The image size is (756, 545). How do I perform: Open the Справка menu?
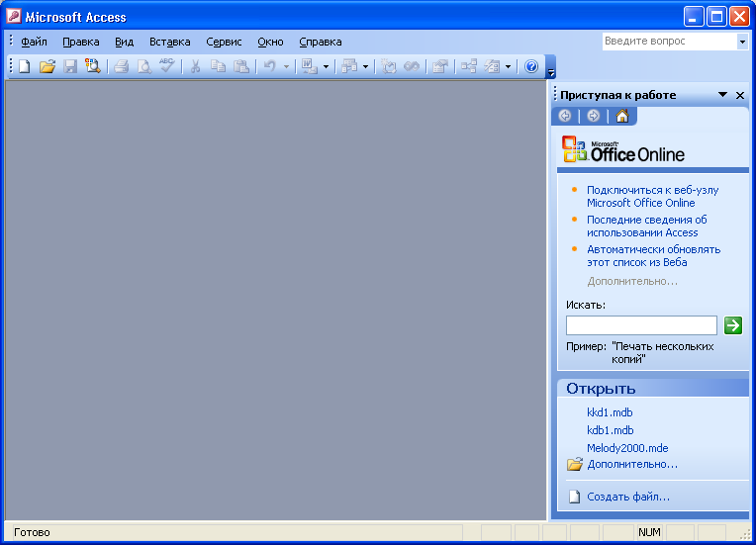point(321,42)
